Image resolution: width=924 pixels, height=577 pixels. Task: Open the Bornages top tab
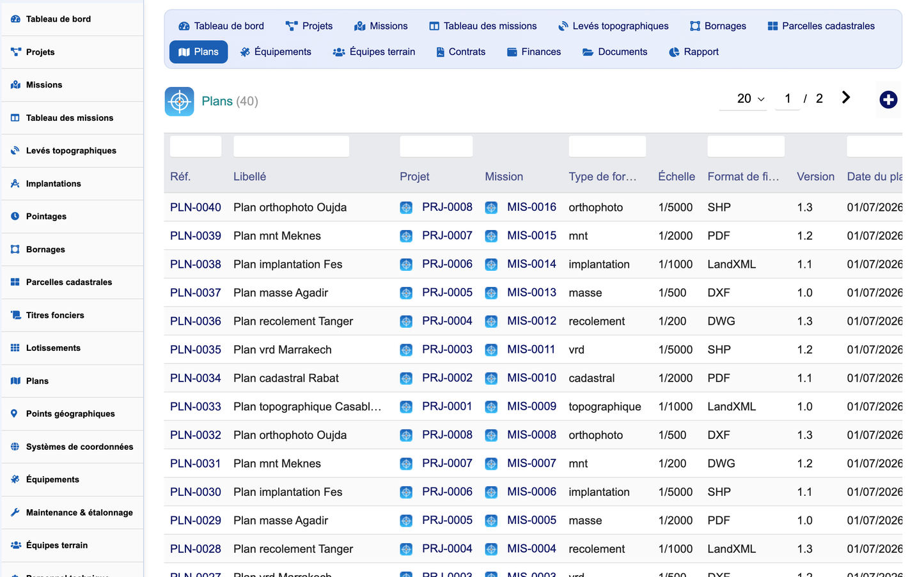718,26
